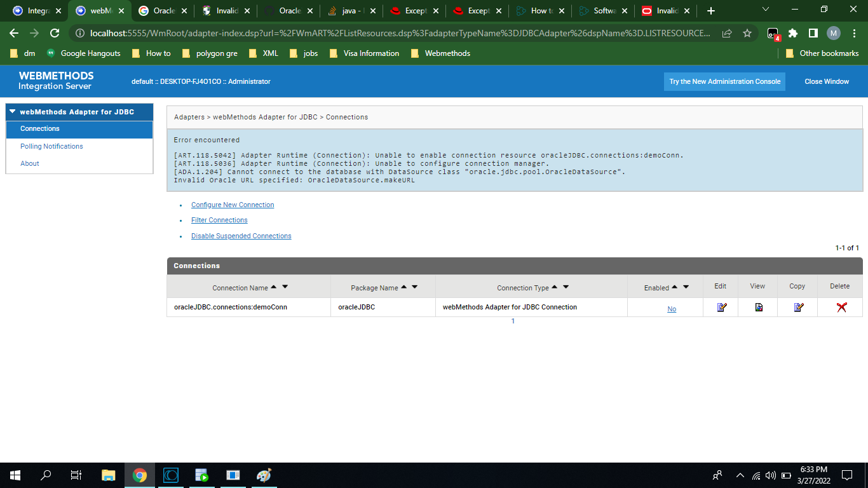Image resolution: width=868 pixels, height=488 pixels.
Task: Open Task View on the taskbar
Action: point(76,475)
